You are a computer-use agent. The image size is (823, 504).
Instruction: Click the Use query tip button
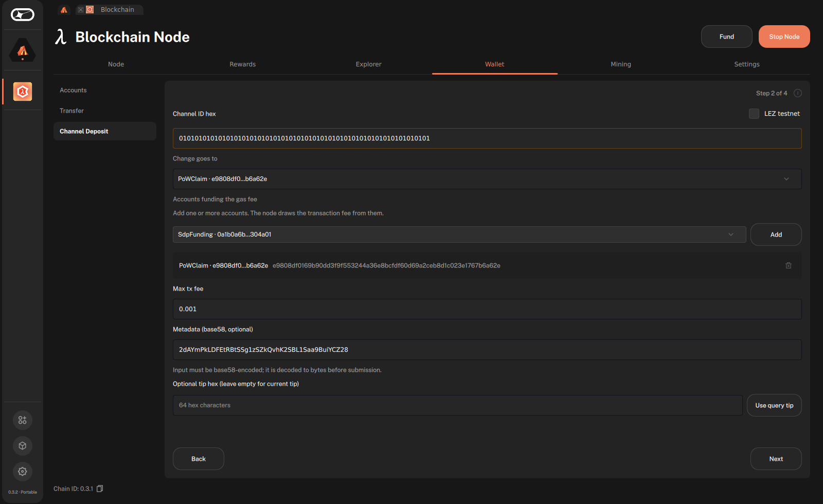[774, 405]
